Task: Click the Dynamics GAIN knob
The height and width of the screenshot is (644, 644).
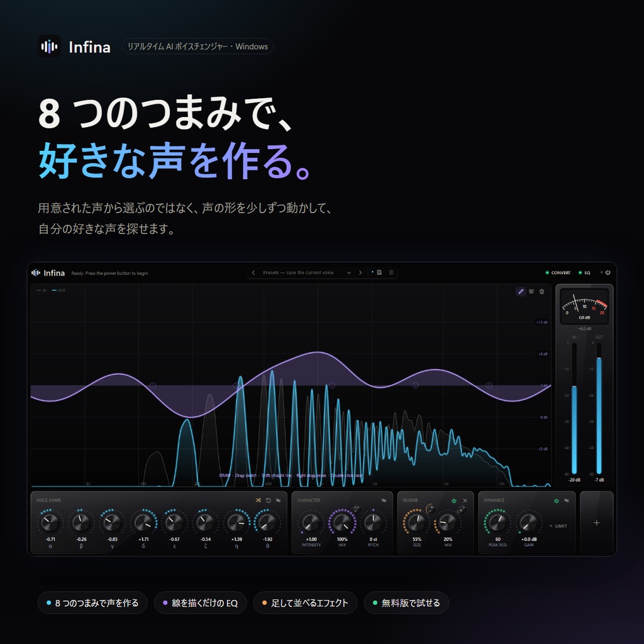Action: 528,523
